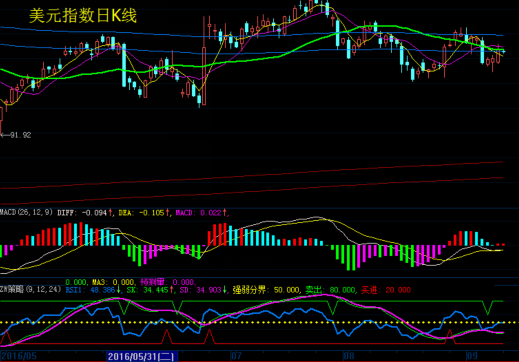Select the magenta MACD 0.022 readout
The width and height of the screenshot is (519, 362).
pyautogui.click(x=201, y=213)
